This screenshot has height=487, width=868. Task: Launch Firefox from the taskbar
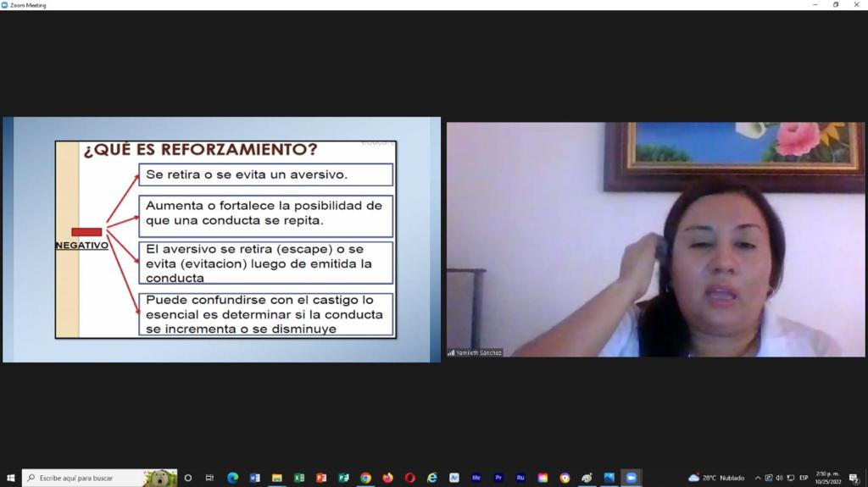(387, 478)
